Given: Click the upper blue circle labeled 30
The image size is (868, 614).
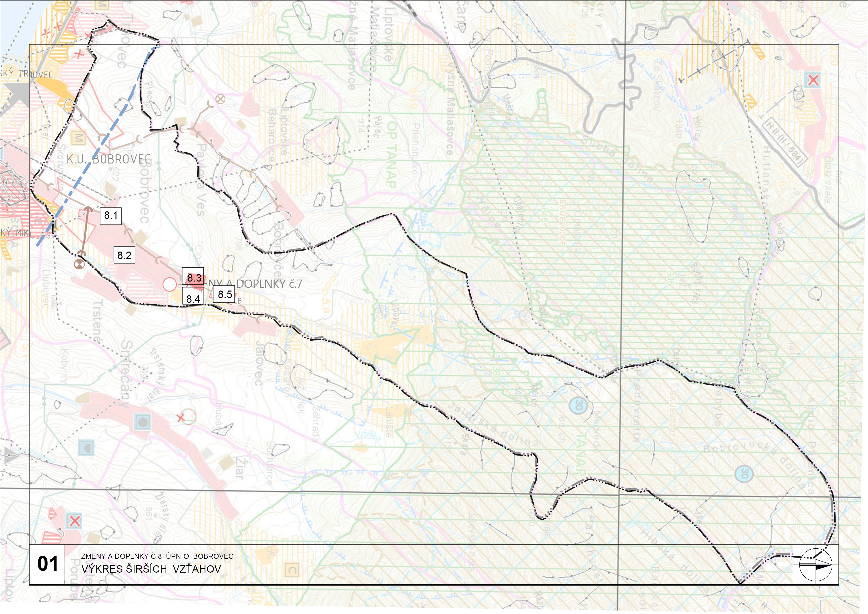Looking at the screenshot, I should click(578, 406).
